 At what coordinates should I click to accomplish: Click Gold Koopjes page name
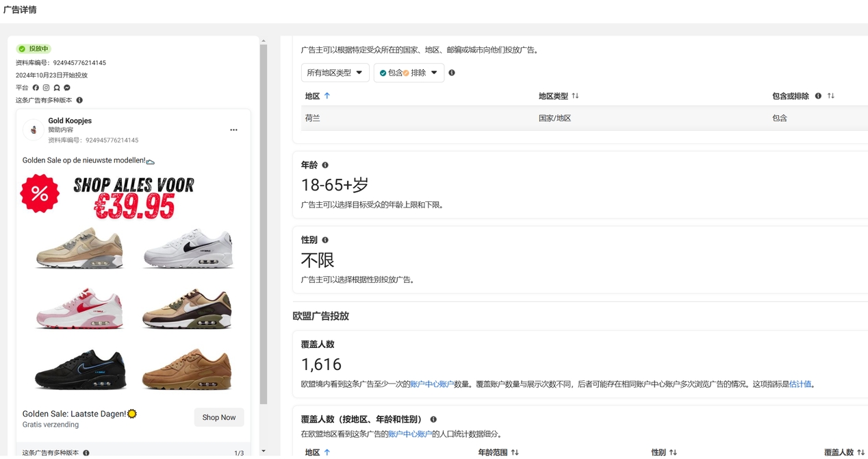click(70, 121)
